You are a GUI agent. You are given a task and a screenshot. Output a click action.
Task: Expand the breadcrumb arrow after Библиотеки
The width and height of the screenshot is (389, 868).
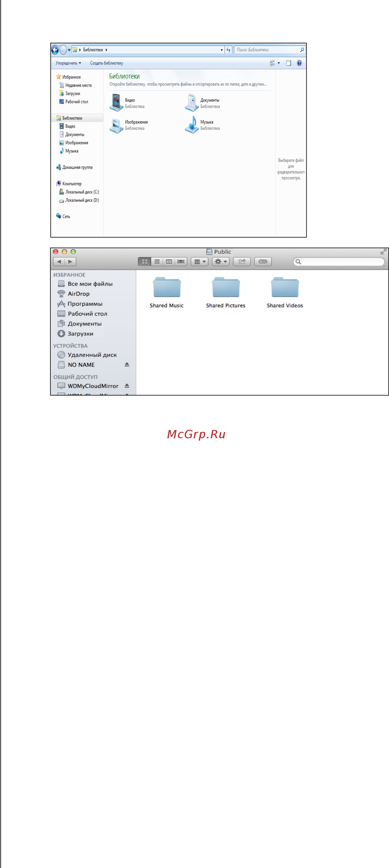(x=106, y=50)
